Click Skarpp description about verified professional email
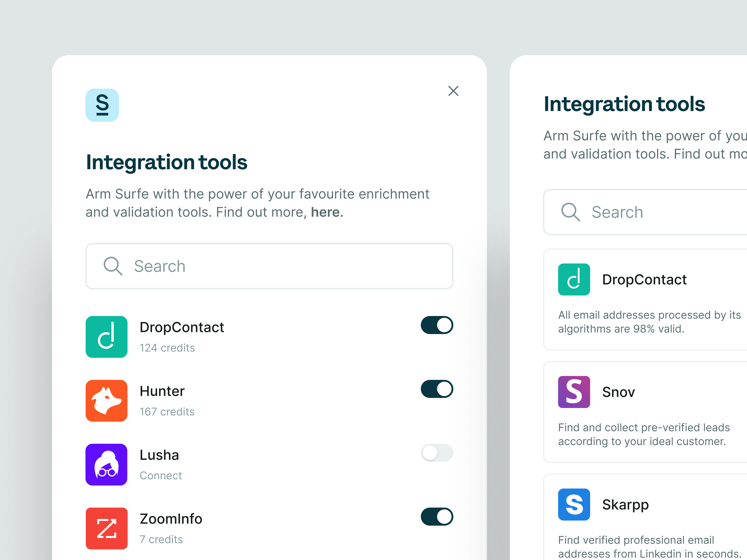Image resolution: width=747 pixels, height=560 pixels. [x=650, y=547]
